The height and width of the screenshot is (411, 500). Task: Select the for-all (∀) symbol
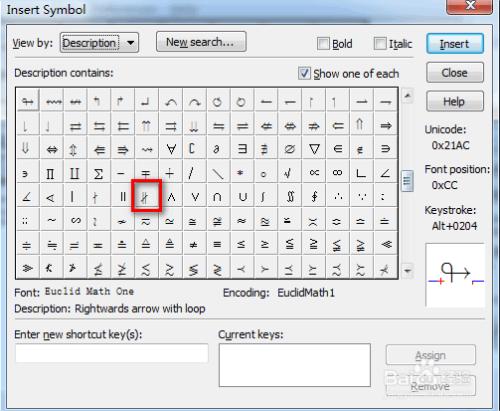click(x=171, y=149)
